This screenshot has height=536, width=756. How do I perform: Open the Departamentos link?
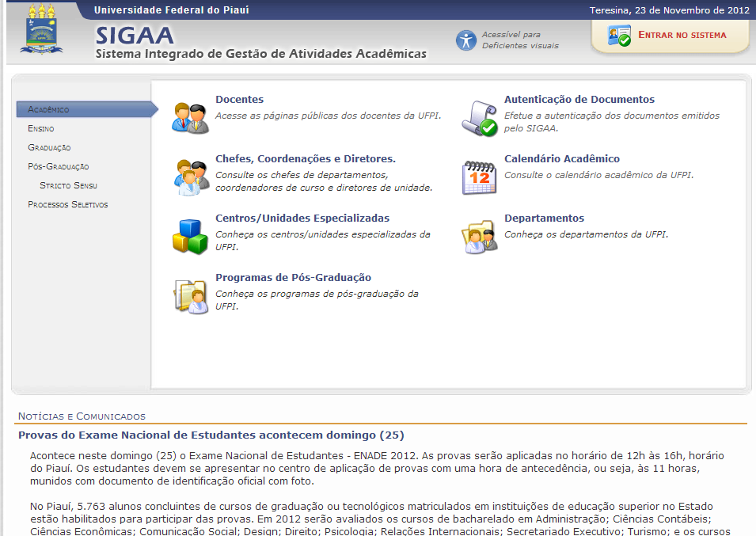coord(545,218)
